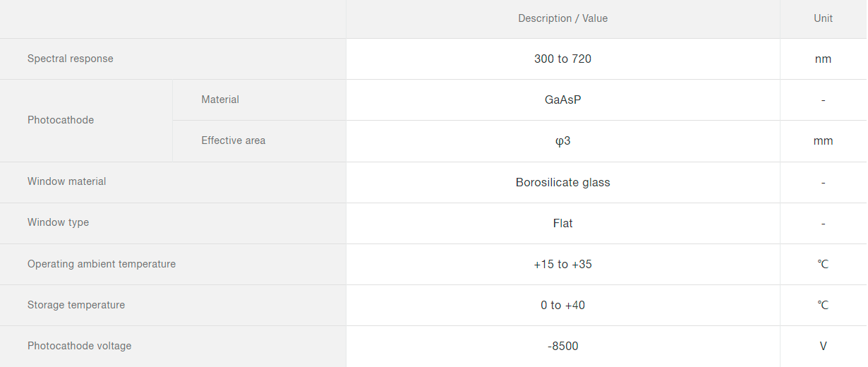The image size is (868, 367).
Task: Select the "Operating ambient temperature" label
Action: [x=102, y=264]
